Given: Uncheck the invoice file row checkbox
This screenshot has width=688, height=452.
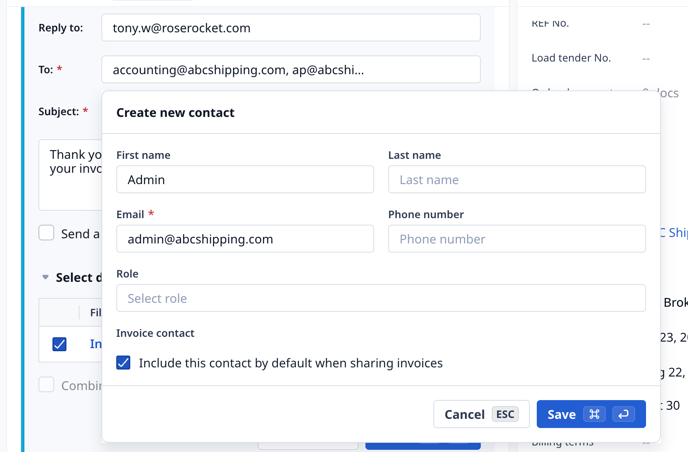Looking at the screenshot, I should point(59,344).
